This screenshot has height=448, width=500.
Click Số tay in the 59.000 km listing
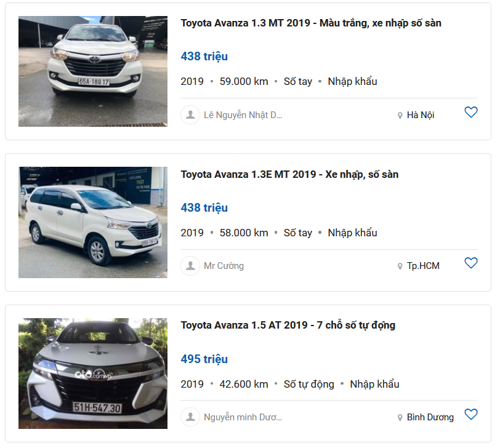coord(298,82)
